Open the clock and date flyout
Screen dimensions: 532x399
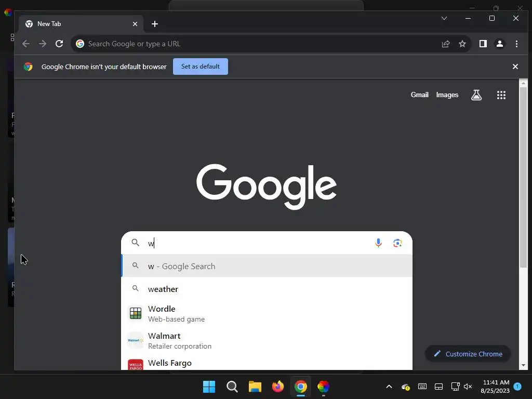click(495, 387)
